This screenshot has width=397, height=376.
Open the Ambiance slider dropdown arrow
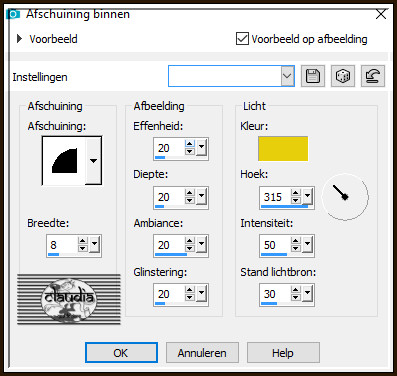point(201,244)
